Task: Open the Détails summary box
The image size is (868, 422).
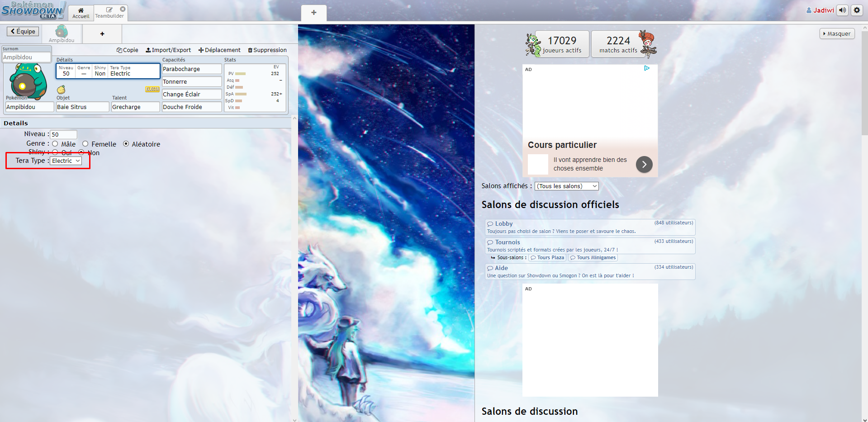Action: (x=108, y=71)
